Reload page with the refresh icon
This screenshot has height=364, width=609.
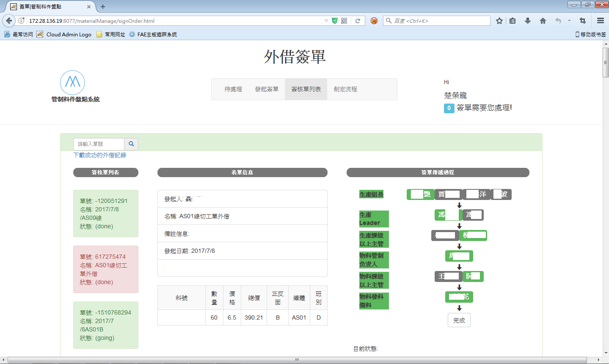[x=358, y=21]
